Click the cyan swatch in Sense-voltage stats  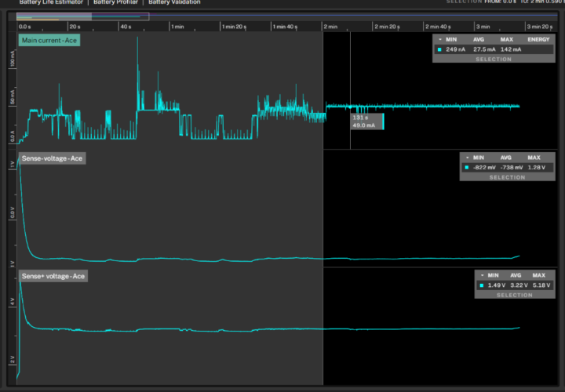tap(468, 168)
